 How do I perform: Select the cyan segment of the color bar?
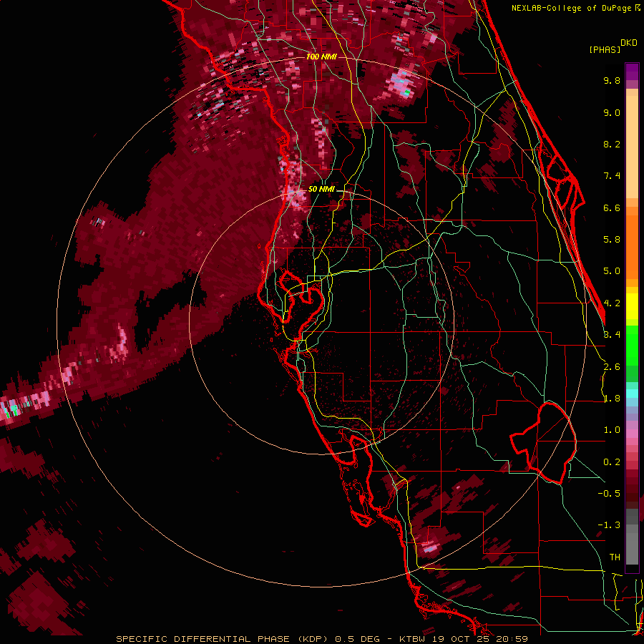[x=632, y=394]
